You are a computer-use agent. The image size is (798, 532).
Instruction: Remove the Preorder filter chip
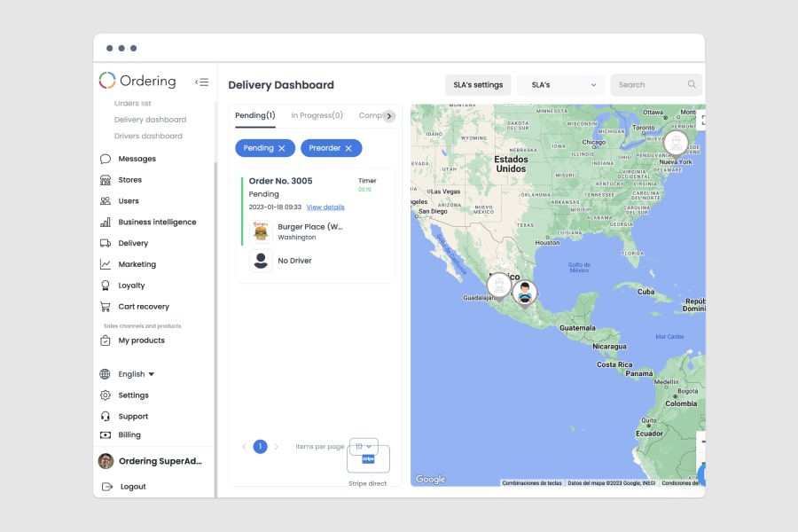[348, 148]
